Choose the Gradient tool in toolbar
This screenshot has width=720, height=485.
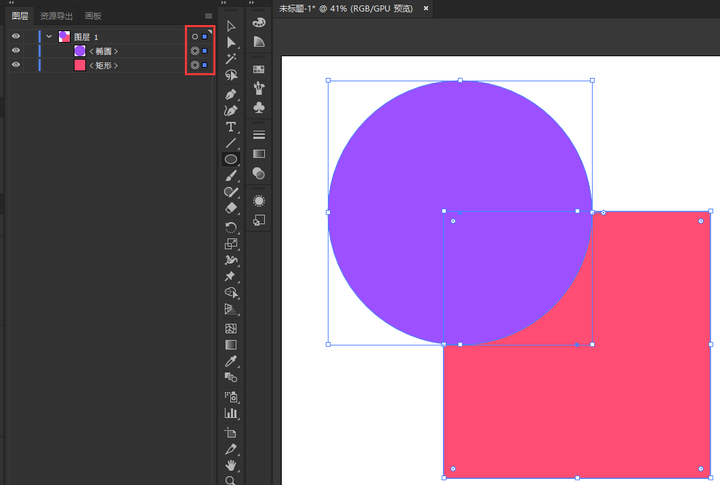click(x=231, y=345)
